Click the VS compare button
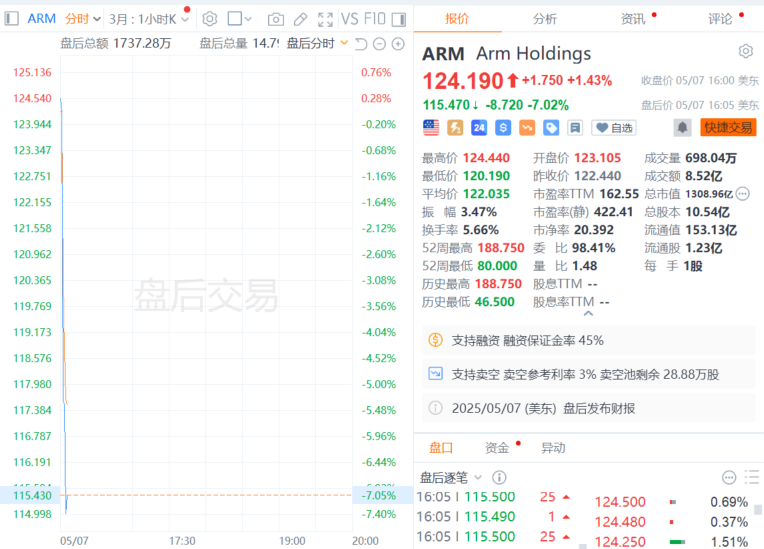 349,19
